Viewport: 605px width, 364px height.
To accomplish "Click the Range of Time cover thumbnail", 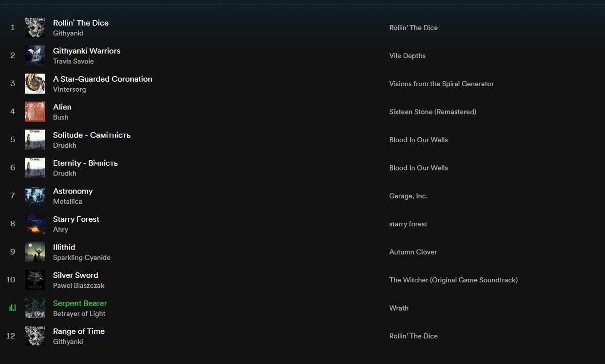I will pos(35,336).
